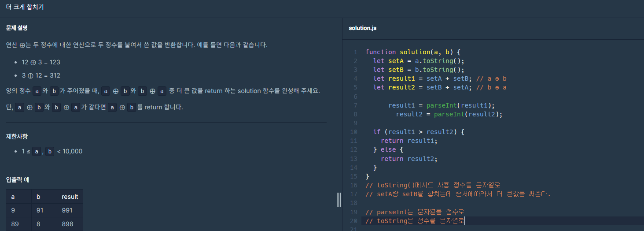Click the table cell containing 89
The height and width of the screenshot is (231, 644).
[19, 224]
